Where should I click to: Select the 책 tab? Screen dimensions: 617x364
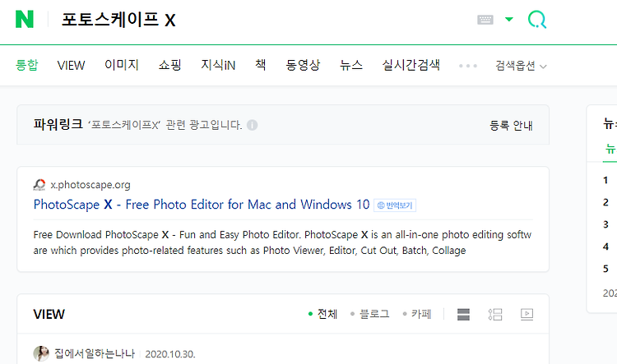pos(261,65)
